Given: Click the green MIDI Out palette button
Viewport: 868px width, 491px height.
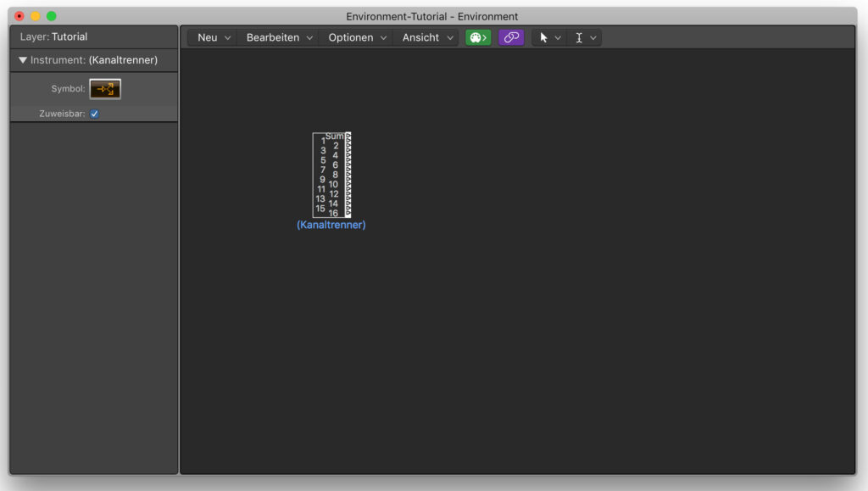Looking at the screenshot, I should coord(478,37).
